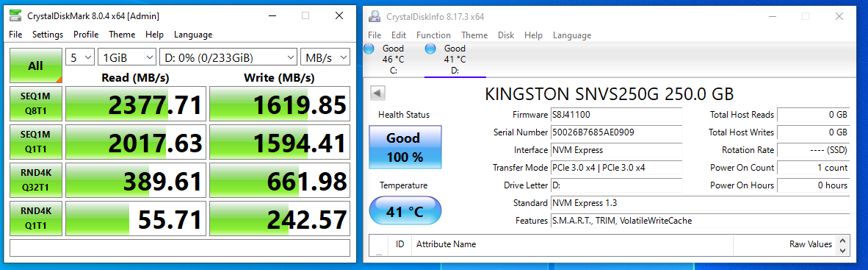868x270 pixels.
Task: Click the 41 °C temperature button
Action: [x=405, y=210]
